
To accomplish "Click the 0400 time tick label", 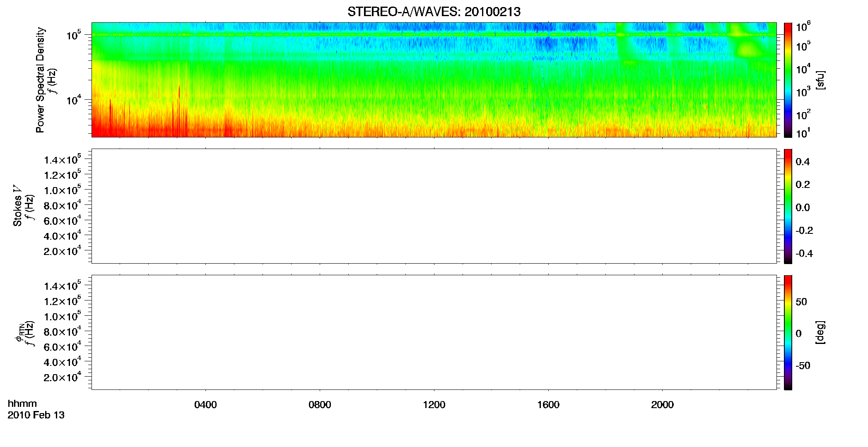I will tap(205, 405).
